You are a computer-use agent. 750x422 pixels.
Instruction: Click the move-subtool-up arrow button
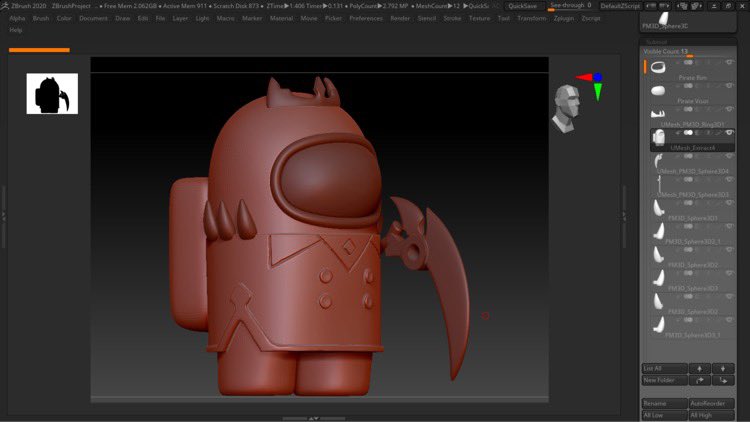coord(700,368)
